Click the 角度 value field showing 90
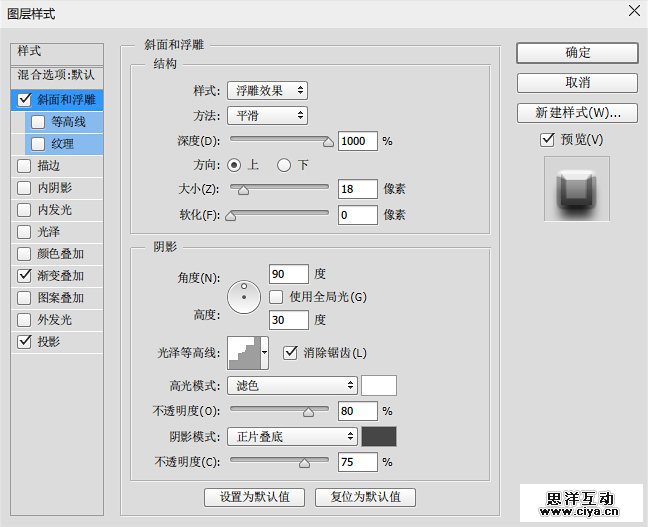Image resolution: width=648 pixels, height=527 pixels. coord(288,274)
